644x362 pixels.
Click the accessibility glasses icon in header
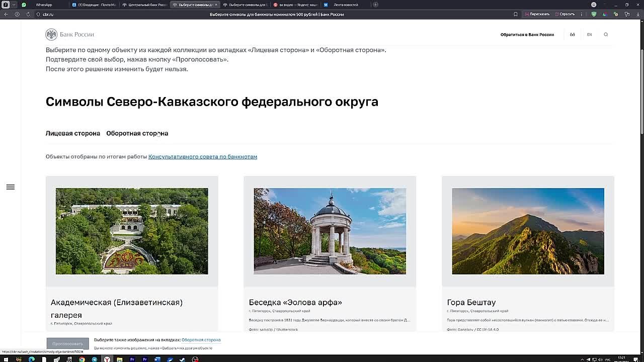pyautogui.click(x=572, y=35)
